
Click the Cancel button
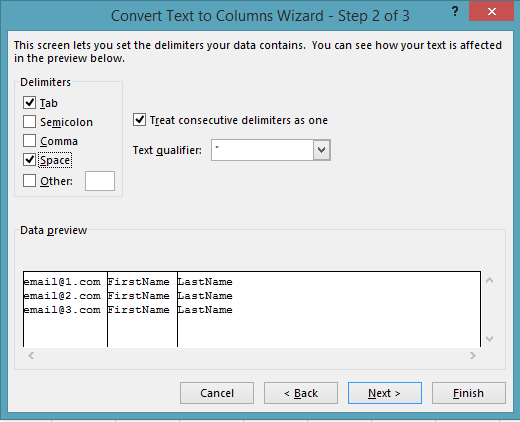point(217,393)
